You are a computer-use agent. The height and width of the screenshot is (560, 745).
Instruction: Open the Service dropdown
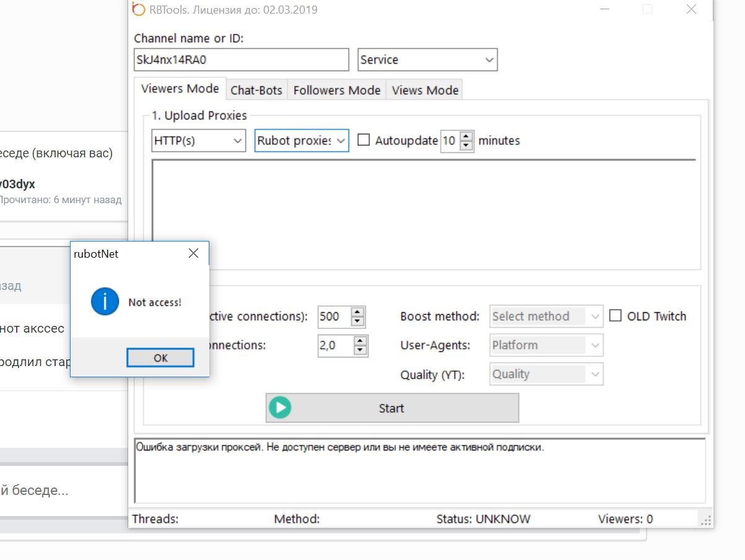(x=427, y=60)
